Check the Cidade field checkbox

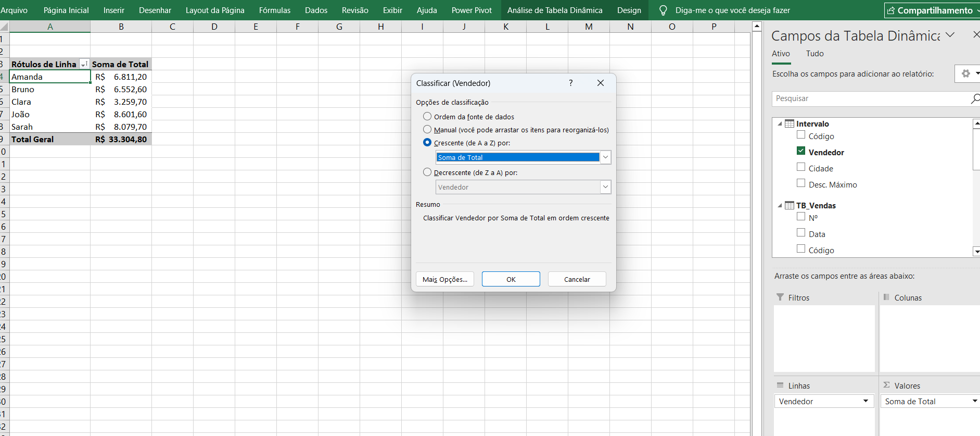pos(801,167)
